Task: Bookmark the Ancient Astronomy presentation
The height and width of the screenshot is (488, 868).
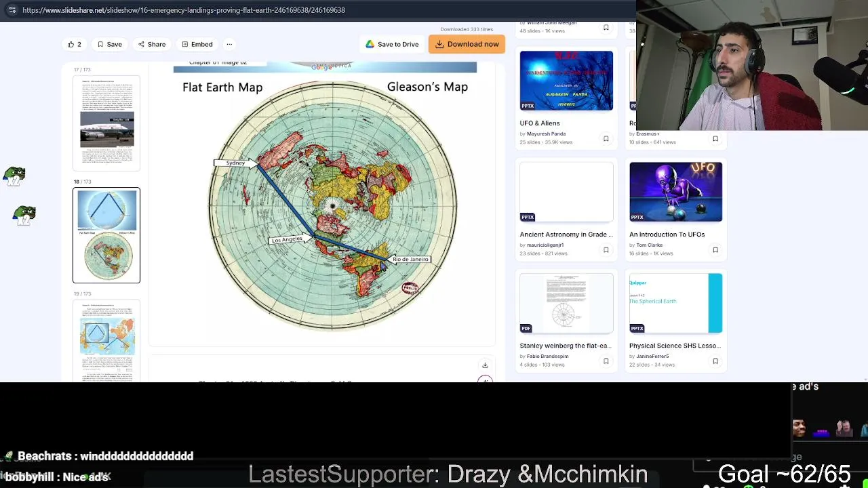Action: click(606, 250)
